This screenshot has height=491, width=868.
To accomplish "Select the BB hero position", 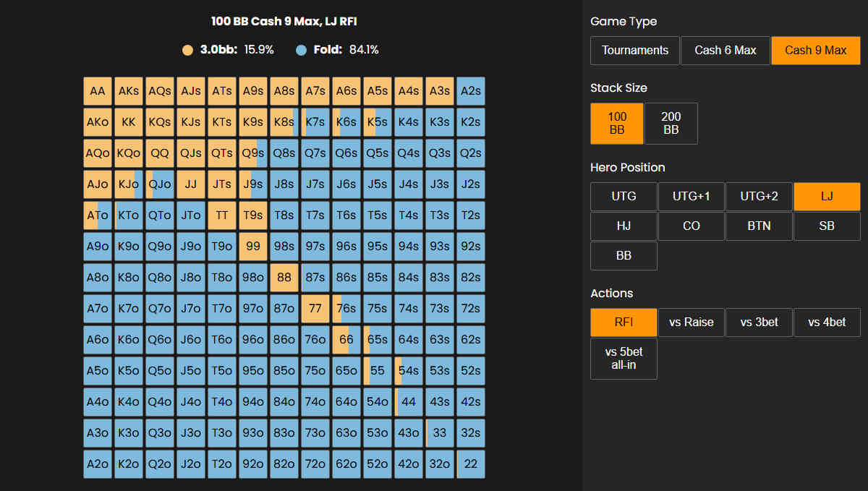I will tap(624, 256).
